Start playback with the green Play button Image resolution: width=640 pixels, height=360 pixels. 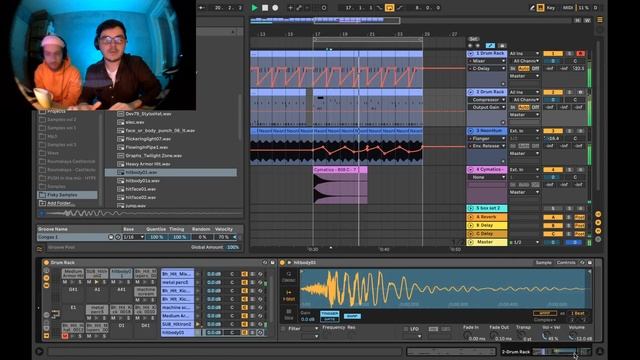point(254,7)
